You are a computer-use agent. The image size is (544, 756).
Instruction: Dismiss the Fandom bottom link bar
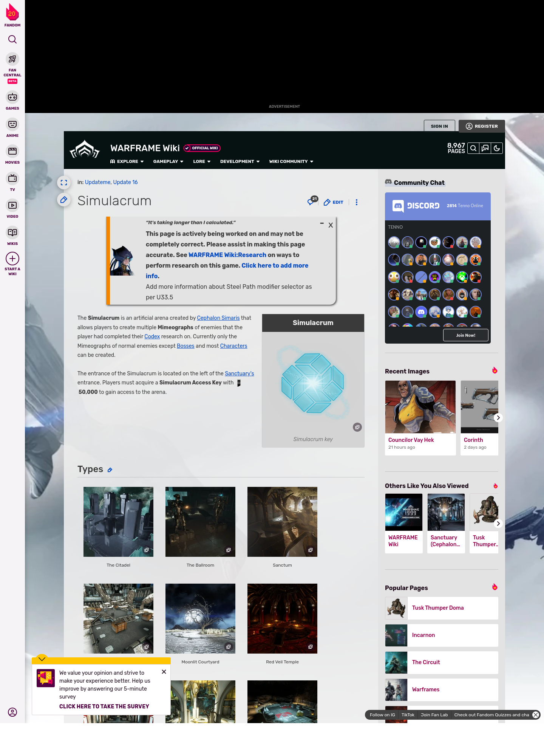click(x=536, y=715)
